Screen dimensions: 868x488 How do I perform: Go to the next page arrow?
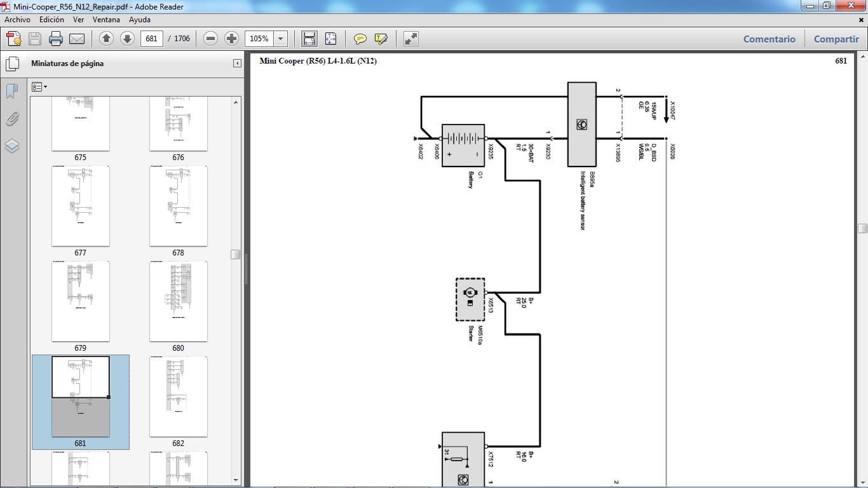pos(127,39)
